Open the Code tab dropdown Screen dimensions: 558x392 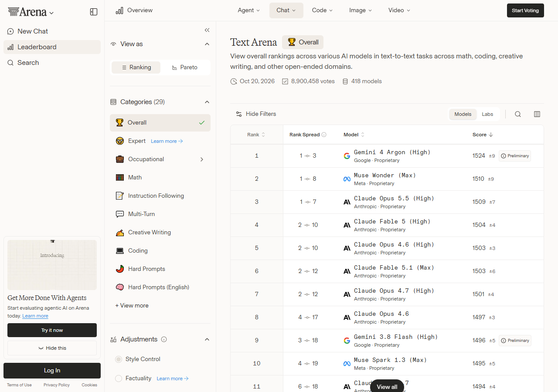[322, 10]
